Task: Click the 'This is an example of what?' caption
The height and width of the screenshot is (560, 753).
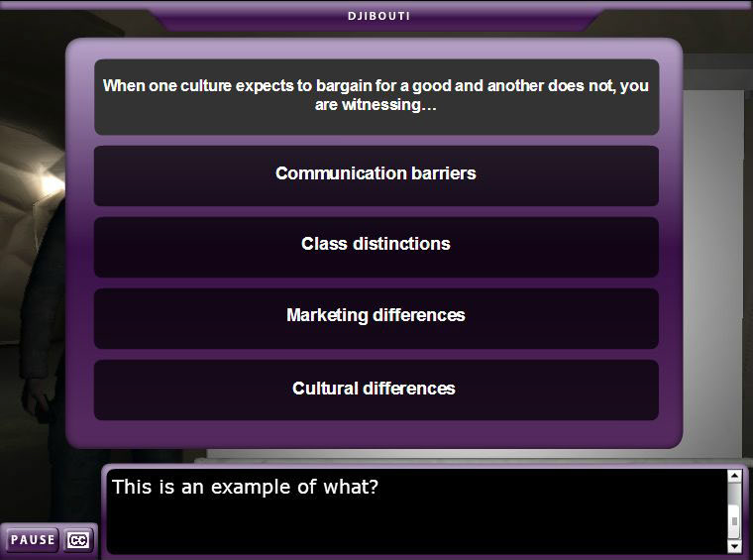Action: tap(245, 487)
